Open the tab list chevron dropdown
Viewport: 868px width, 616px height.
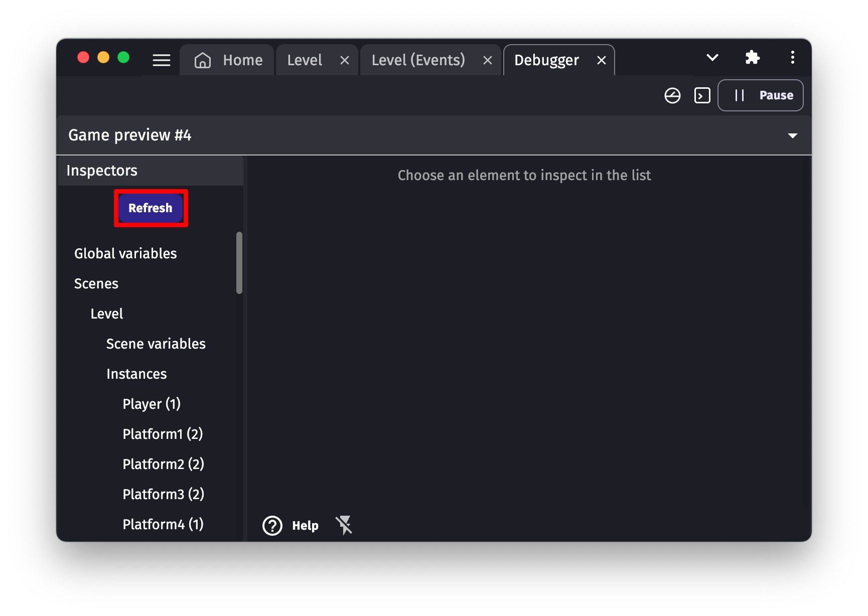[x=712, y=58]
